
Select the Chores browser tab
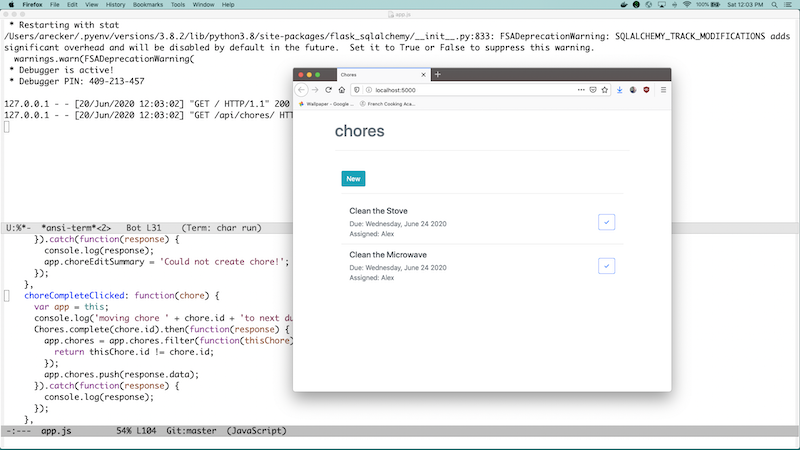(383, 74)
